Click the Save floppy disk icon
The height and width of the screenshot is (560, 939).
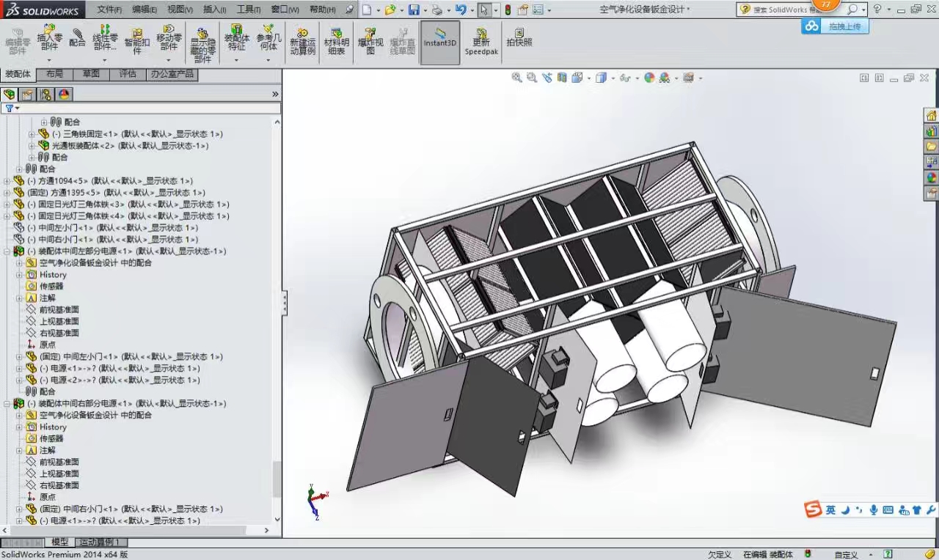tap(414, 10)
